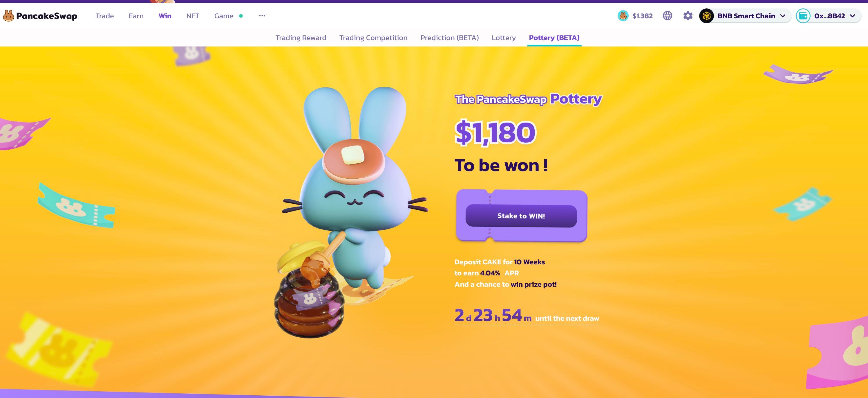
Task: Click the Stake to WIN! button
Action: pos(521,216)
